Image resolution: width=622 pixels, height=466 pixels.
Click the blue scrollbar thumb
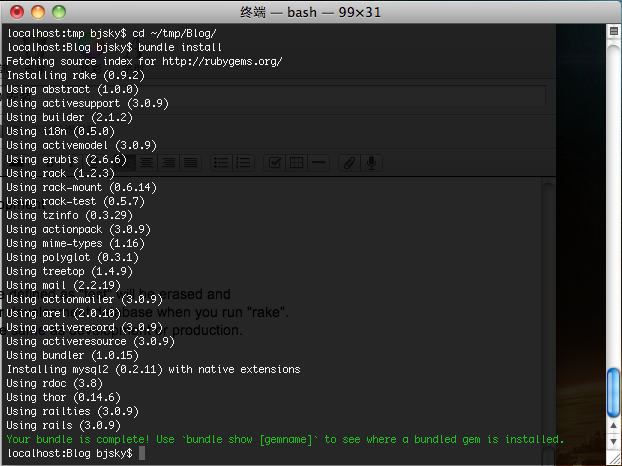click(x=614, y=393)
